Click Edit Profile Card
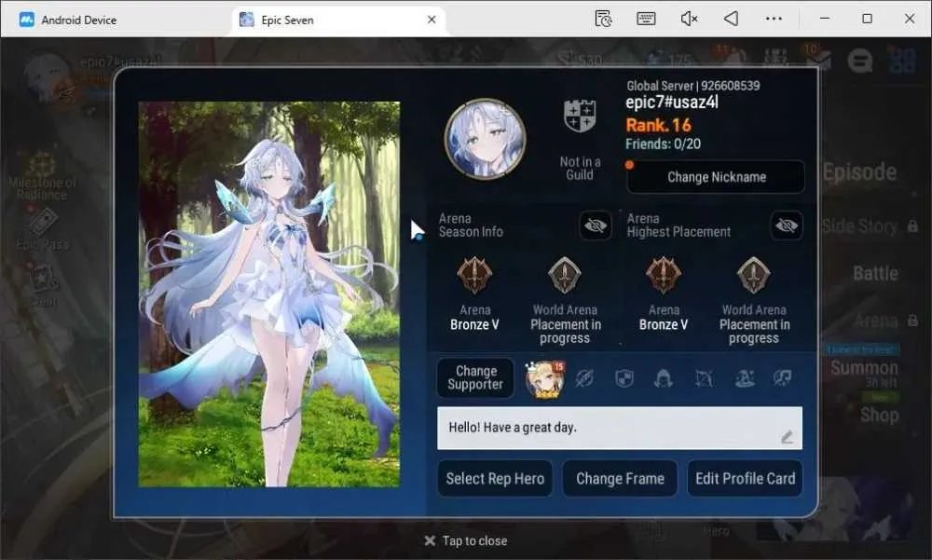Viewport: 932px width, 560px height. point(746,479)
